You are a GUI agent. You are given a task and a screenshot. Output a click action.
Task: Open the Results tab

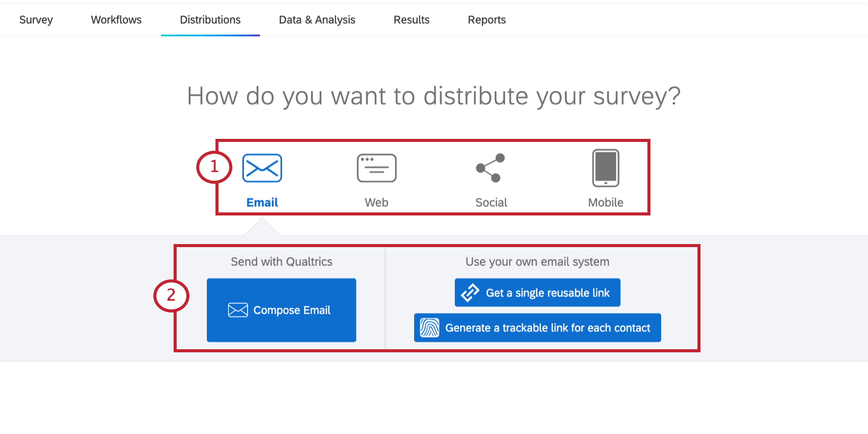412,20
